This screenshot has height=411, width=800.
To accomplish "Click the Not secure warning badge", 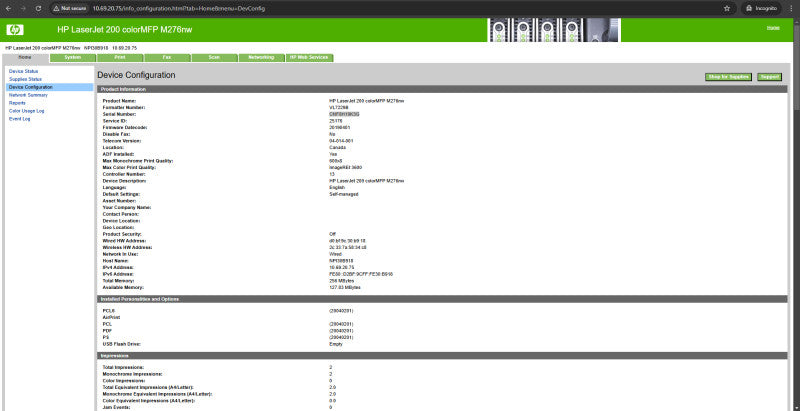I will 70,9.
